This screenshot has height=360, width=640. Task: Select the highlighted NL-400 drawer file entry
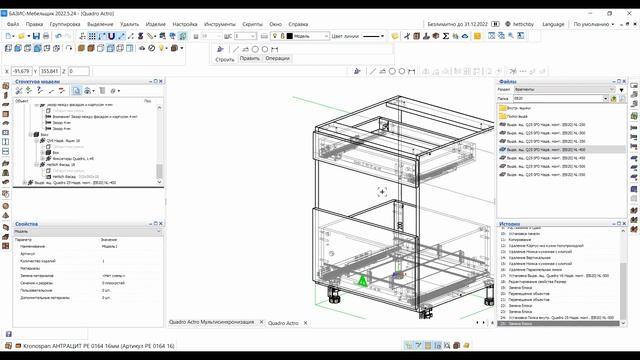(x=561, y=149)
